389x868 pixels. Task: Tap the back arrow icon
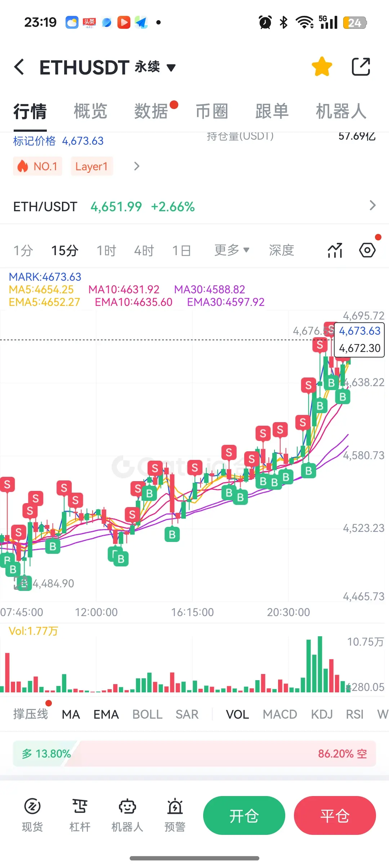click(19, 67)
